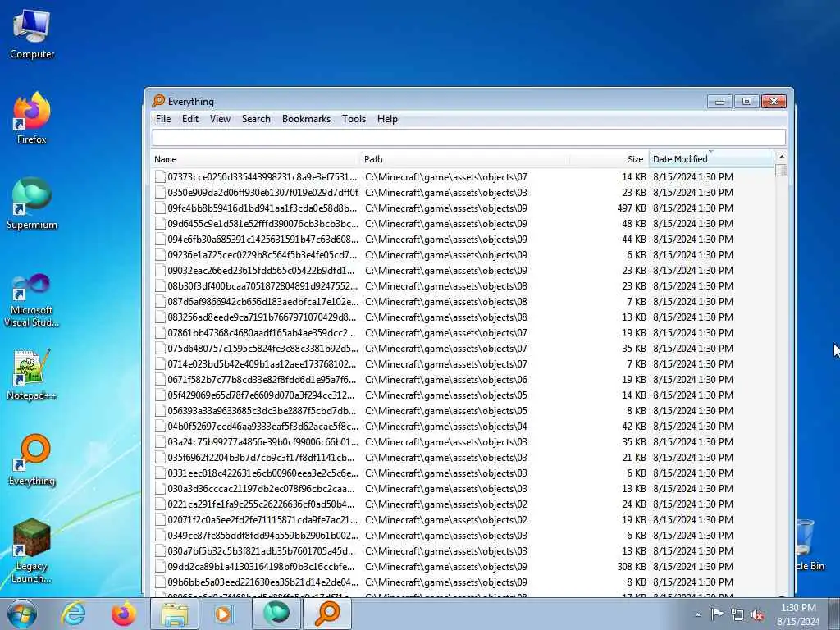Focus the Everything search box

469,138
